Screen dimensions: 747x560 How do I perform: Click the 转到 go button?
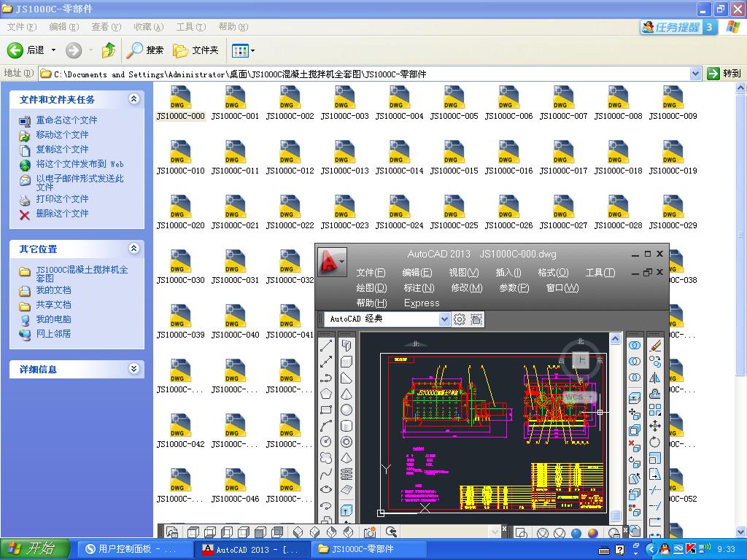click(x=724, y=74)
